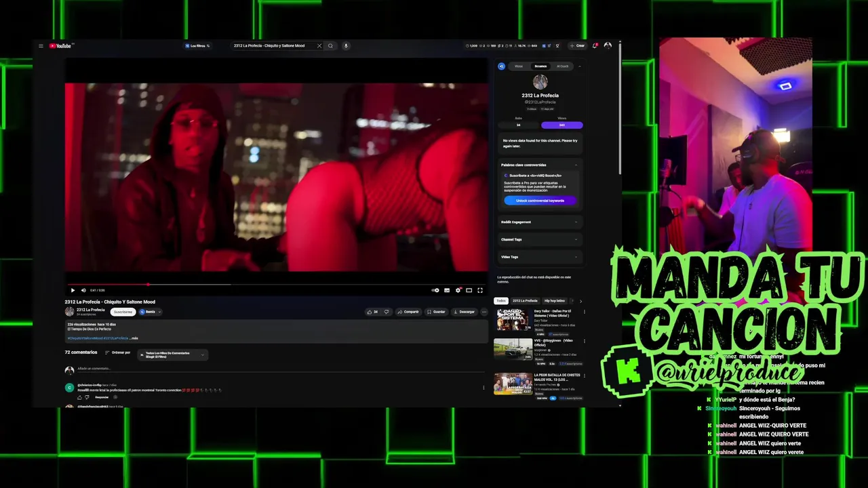Open the YouTube hamburger guide menu
868x488 pixels.
[41, 46]
